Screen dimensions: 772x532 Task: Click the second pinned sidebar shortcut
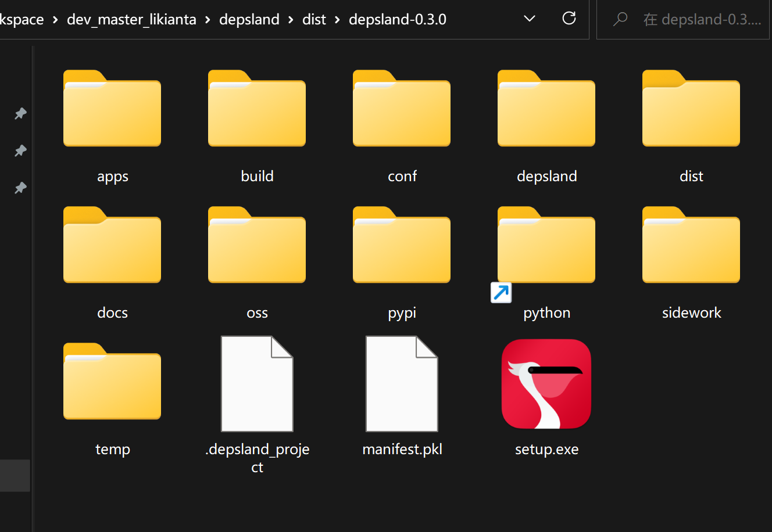coord(20,150)
